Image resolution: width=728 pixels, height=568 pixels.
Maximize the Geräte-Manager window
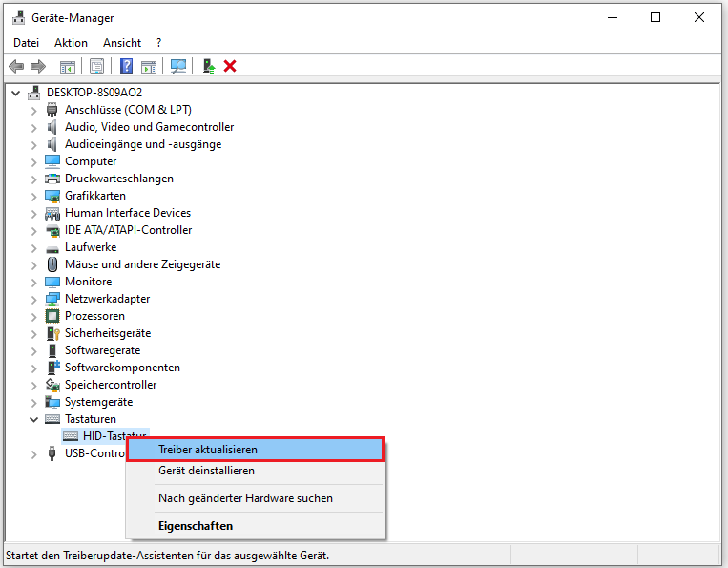tap(655, 17)
